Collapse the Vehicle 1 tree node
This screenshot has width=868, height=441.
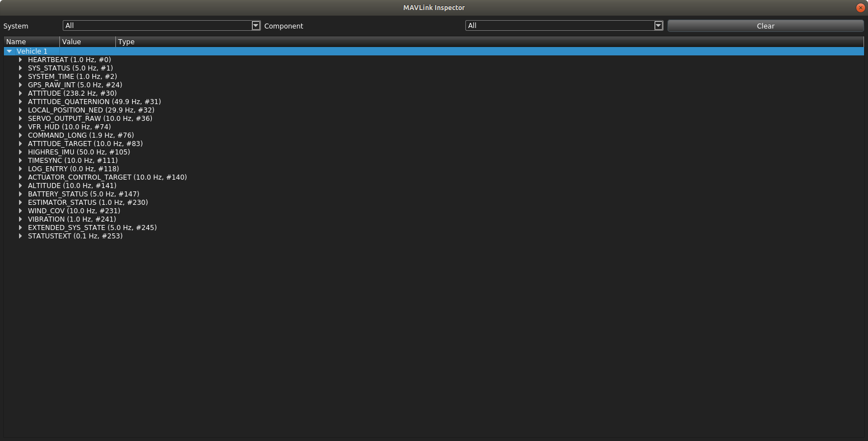tap(9, 51)
